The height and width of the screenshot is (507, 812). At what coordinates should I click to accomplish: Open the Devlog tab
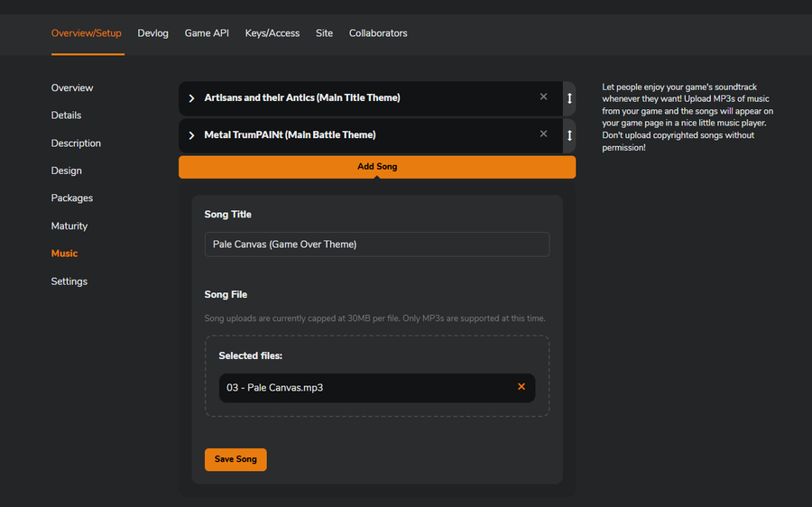pos(152,33)
